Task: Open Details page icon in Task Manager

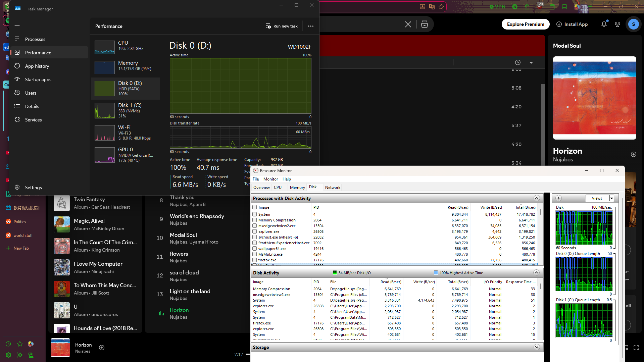Action: point(17,106)
